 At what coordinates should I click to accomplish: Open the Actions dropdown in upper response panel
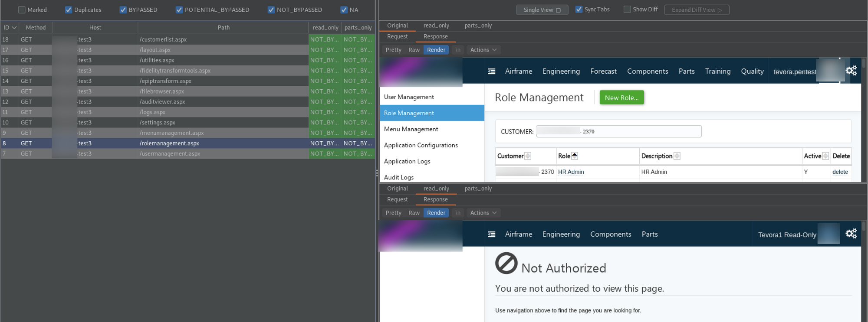pos(483,50)
